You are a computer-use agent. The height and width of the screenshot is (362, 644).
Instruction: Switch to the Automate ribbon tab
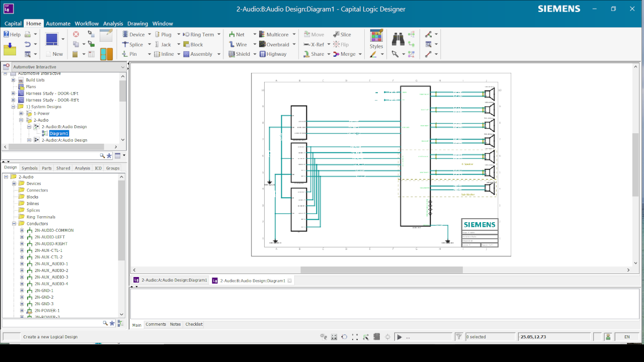(58, 24)
